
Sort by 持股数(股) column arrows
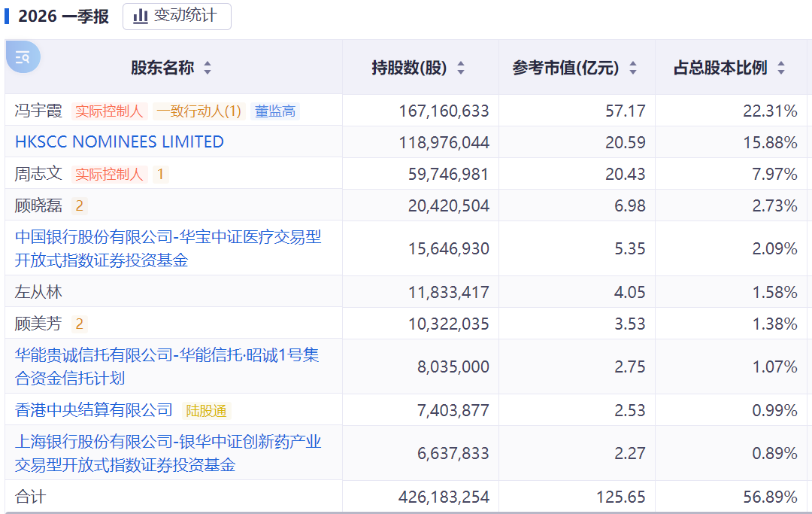tap(461, 68)
